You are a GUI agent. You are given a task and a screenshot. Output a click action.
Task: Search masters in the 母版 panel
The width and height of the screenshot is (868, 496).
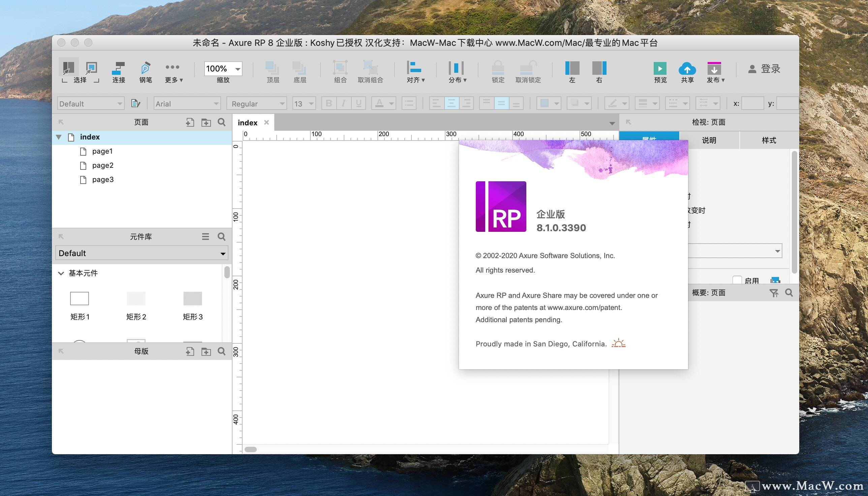(x=221, y=351)
